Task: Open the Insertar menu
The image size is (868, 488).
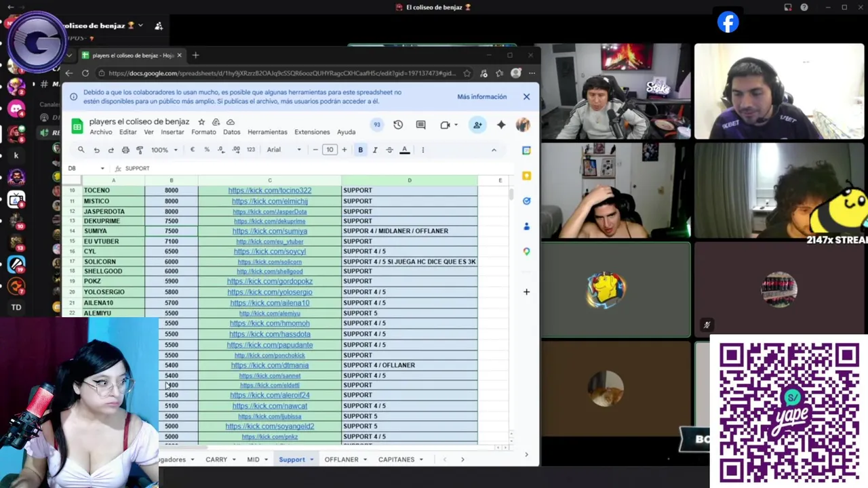Action: [172, 132]
